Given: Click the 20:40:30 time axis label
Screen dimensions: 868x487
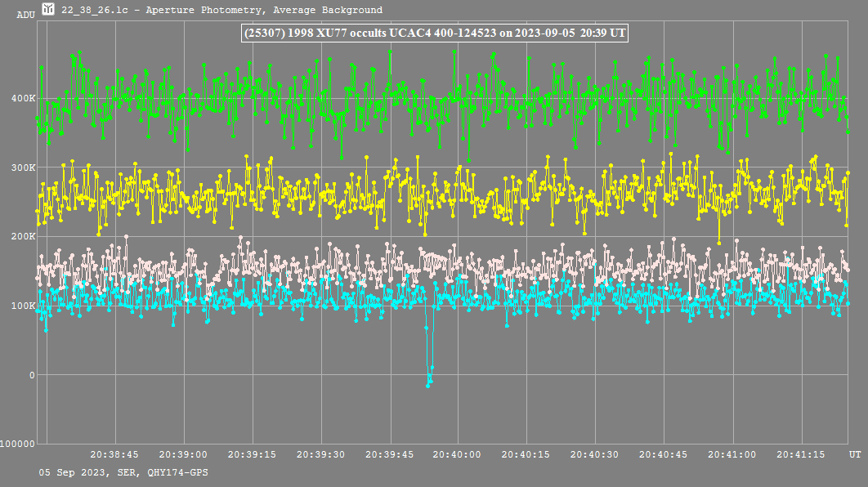Looking at the screenshot, I should tap(595, 454).
